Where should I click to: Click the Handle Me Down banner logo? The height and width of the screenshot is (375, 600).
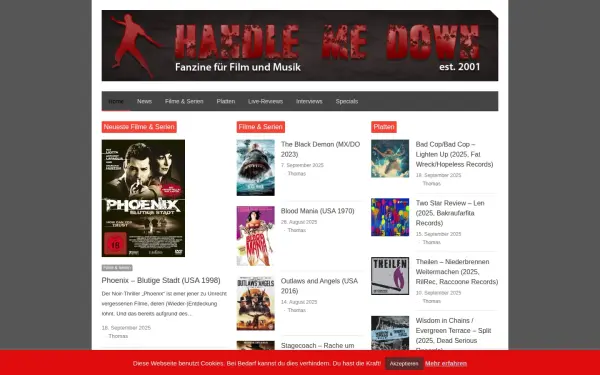coord(300,46)
